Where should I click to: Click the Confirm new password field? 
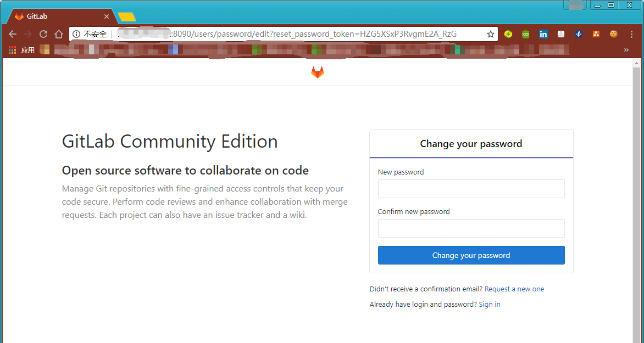point(471,228)
